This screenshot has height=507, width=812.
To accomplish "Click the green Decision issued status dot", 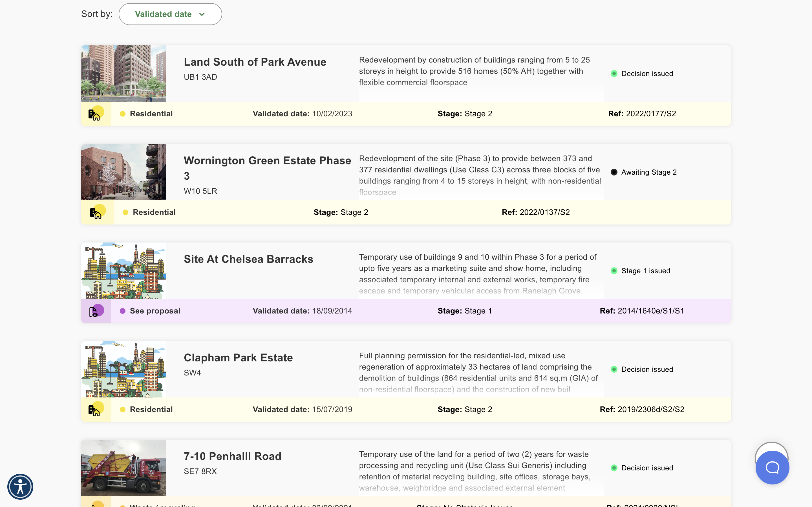I will click(x=614, y=74).
